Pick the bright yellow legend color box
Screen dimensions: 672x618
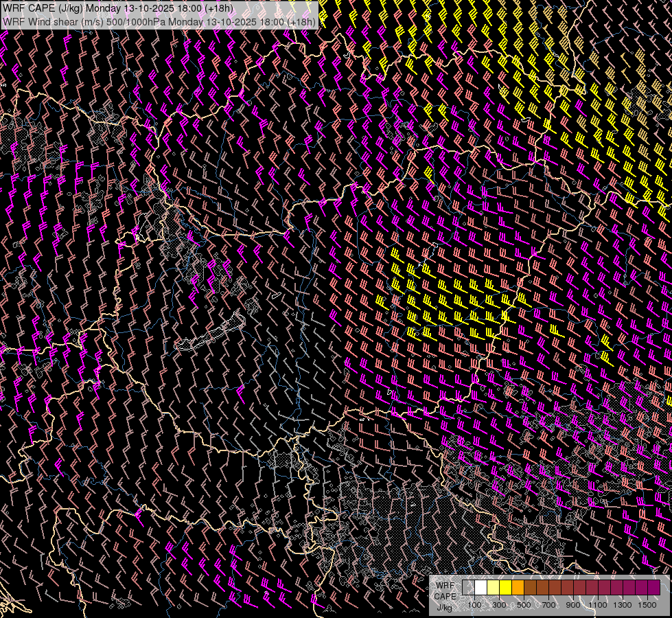pos(505,587)
